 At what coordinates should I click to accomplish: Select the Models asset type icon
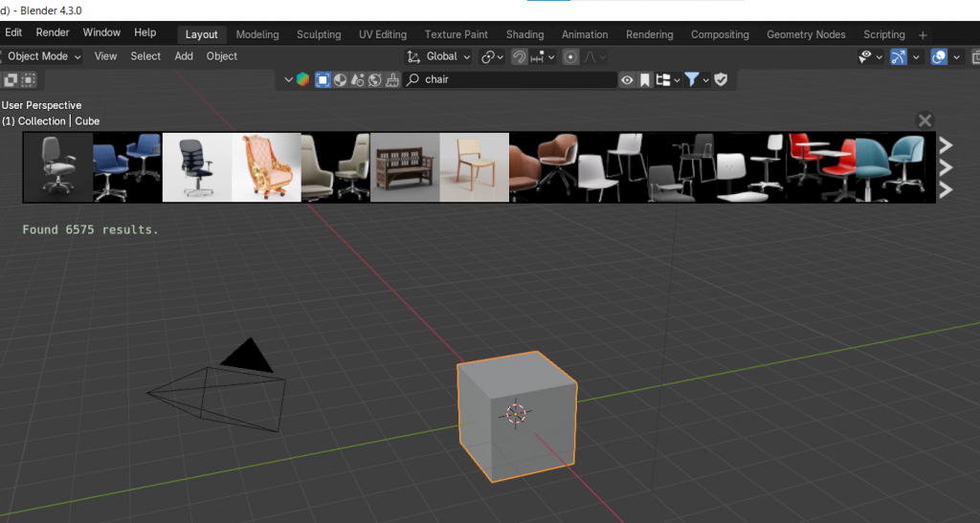[323, 79]
